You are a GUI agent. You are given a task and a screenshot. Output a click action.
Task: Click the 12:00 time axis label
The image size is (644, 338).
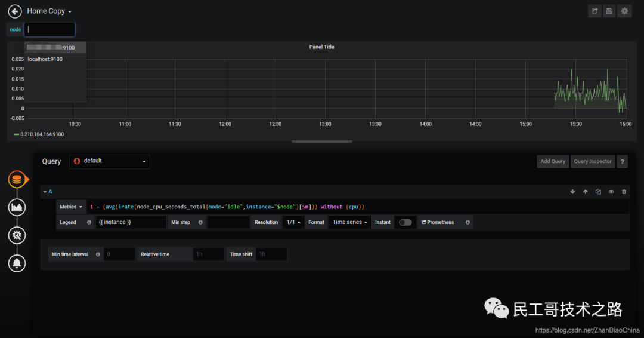click(225, 124)
